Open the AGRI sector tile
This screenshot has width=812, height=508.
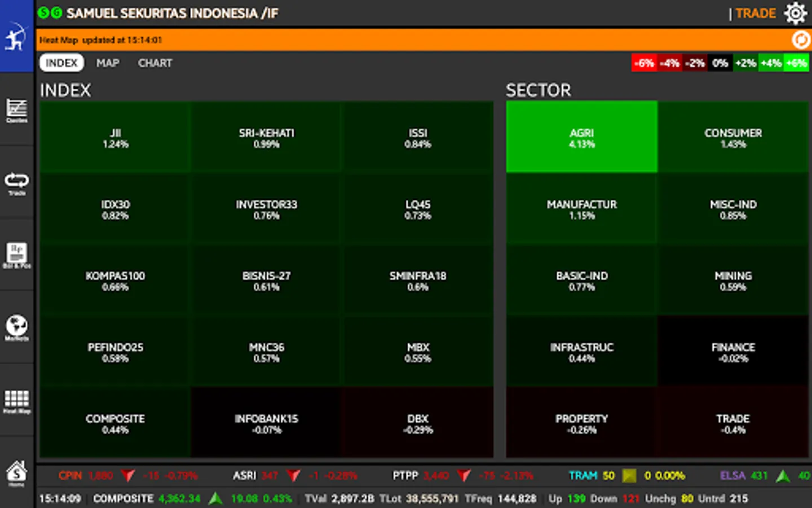coord(581,137)
